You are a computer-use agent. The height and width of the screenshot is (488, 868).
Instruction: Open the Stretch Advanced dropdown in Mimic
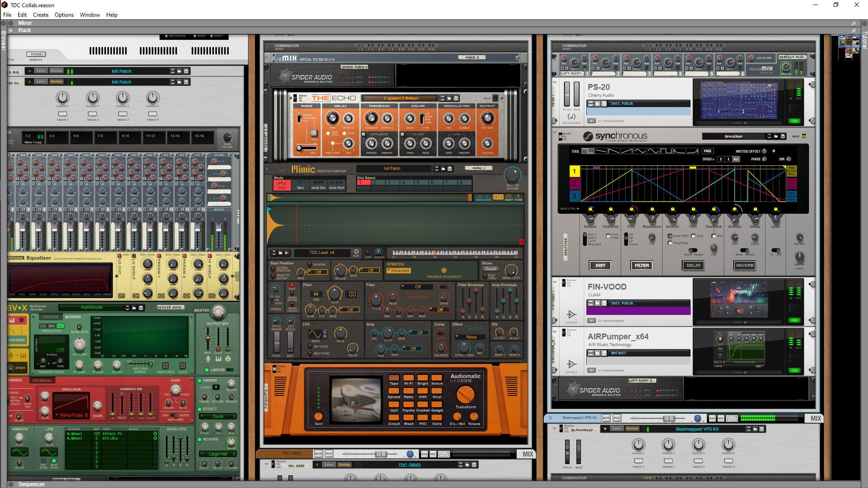[398, 271]
